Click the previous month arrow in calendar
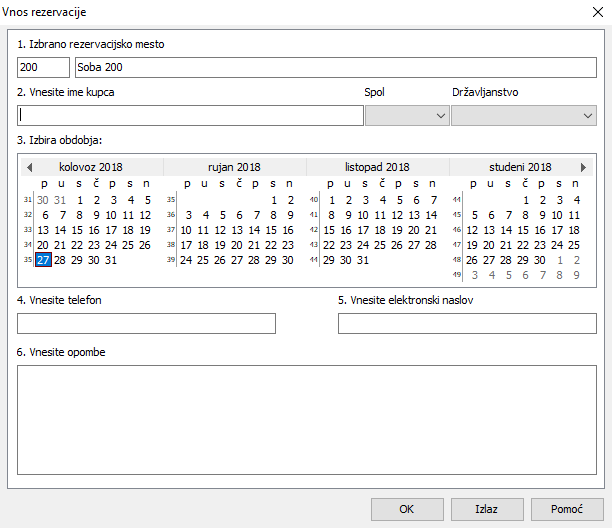This screenshot has width=612, height=528. (x=30, y=167)
